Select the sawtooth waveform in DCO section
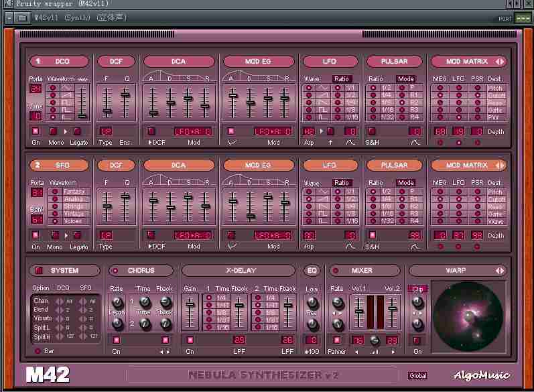 tap(53, 95)
